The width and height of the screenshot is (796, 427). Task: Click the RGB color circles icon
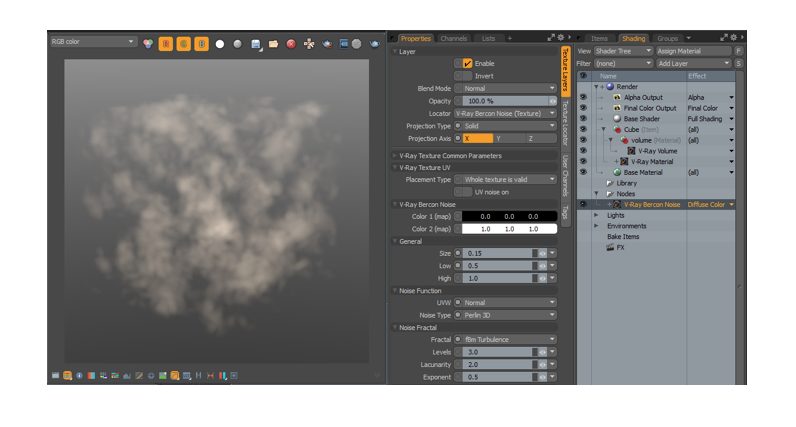(148, 44)
